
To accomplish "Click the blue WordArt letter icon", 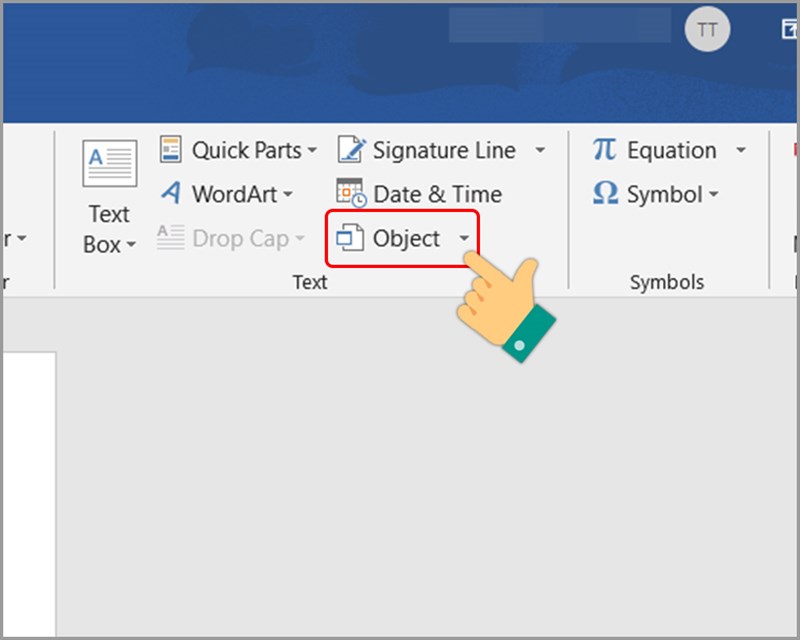I will (x=171, y=194).
